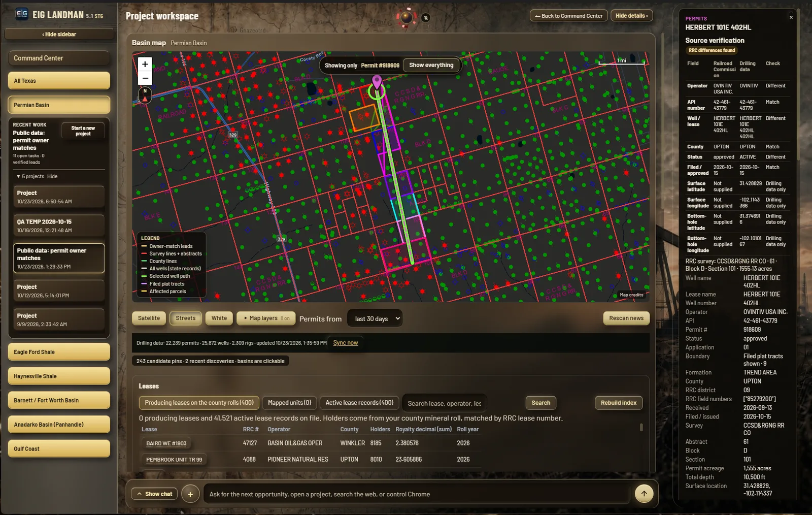Image resolution: width=812 pixels, height=515 pixels.
Task: Open Project dated 9/9/2026, 2:33:42 AM
Action: pos(59,319)
